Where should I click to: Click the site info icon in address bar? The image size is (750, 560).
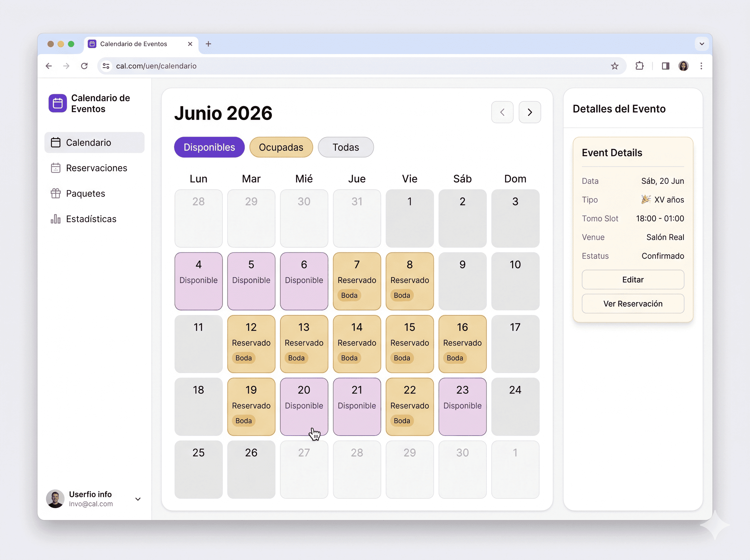click(106, 66)
